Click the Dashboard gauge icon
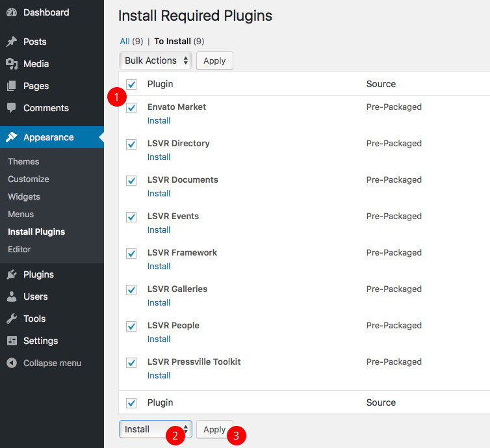The image size is (490, 448). click(x=12, y=13)
